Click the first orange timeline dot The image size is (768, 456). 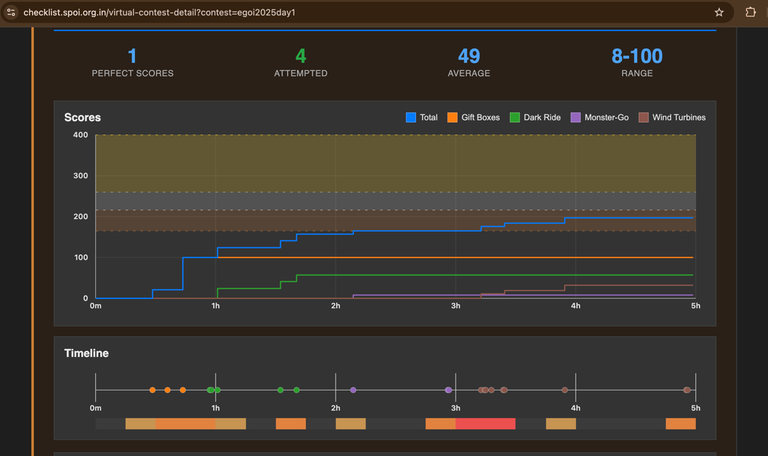click(x=152, y=390)
